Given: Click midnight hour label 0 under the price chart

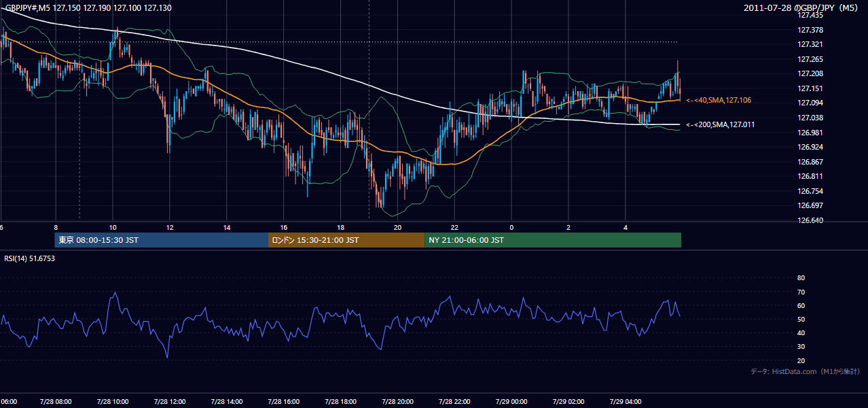Looking at the screenshot, I should coord(511,227).
